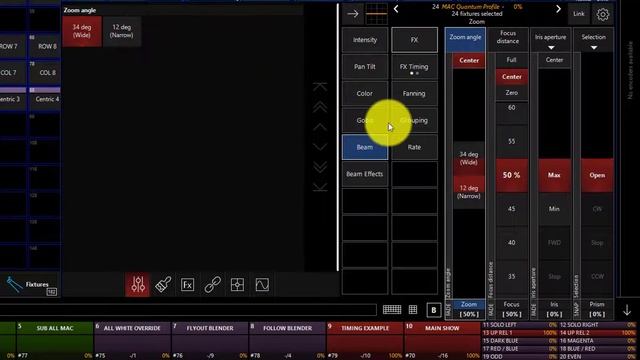Set prism Selection to Open
640x360 pixels.
[x=597, y=175]
